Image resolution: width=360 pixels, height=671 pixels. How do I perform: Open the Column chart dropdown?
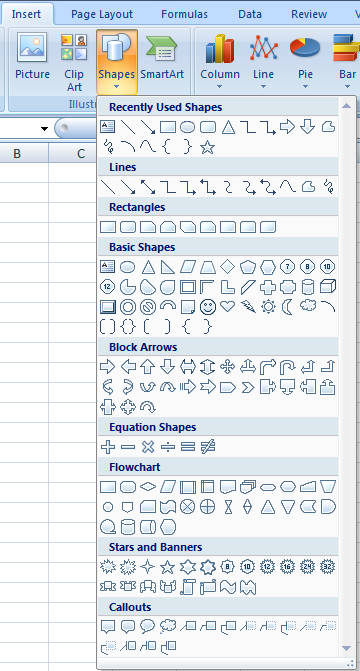click(220, 62)
